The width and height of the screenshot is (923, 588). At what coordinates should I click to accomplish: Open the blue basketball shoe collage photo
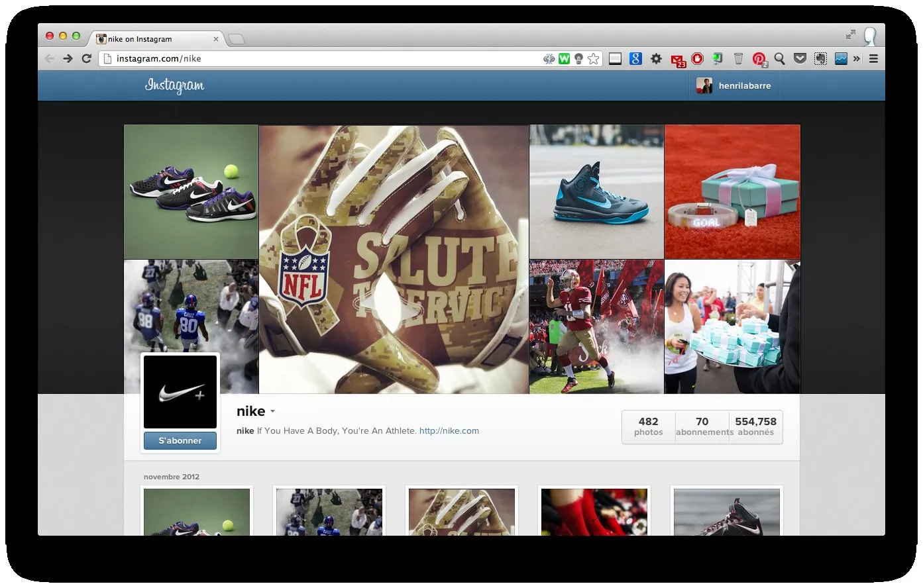tap(596, 192)
